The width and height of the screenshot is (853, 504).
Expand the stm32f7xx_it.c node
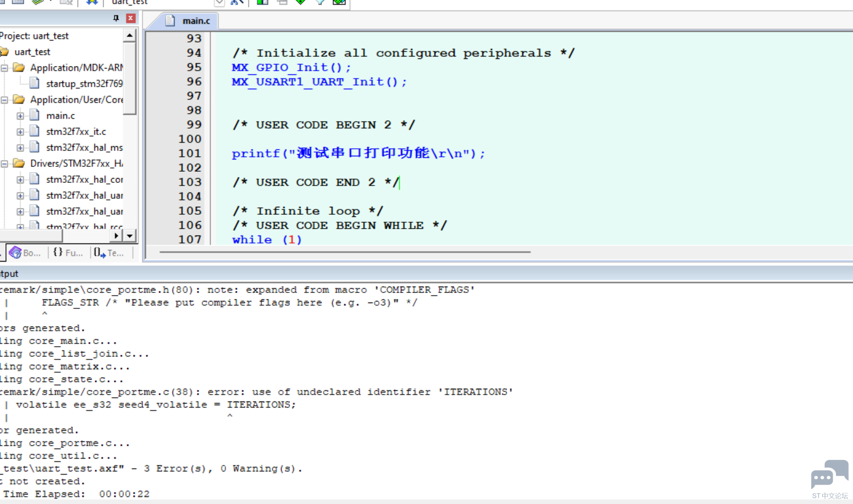click(x=20, y=132)
